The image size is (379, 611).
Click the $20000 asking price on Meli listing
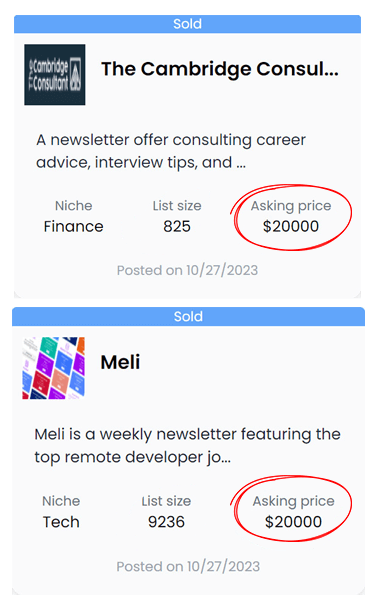click(x=294, y=522)
